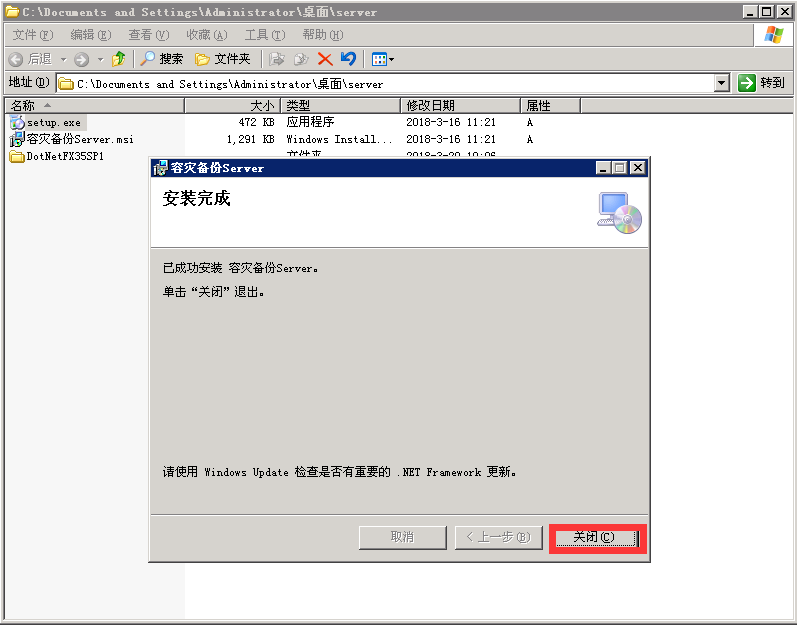Open the Search (搜索) tool

[161, 59]
